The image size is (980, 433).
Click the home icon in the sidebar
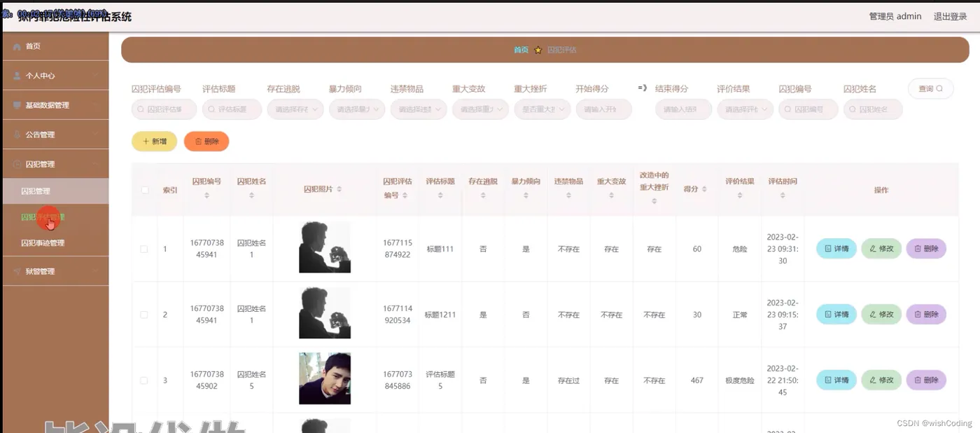click(x=17, y=46)
